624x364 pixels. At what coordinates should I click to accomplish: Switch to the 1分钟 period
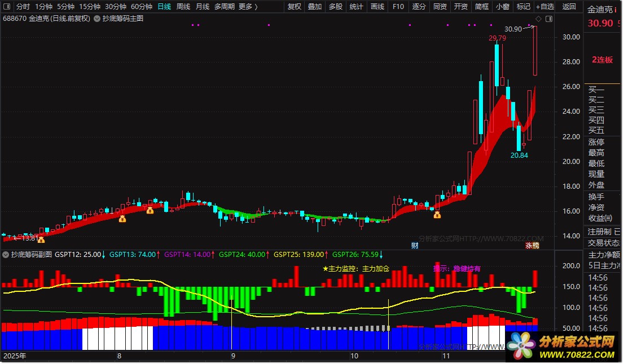pos(43,6)
